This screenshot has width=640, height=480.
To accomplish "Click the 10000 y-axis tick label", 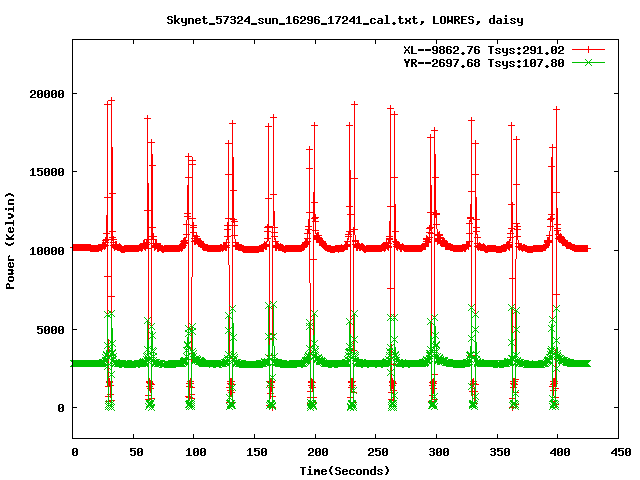I will (x=47, y=251).
